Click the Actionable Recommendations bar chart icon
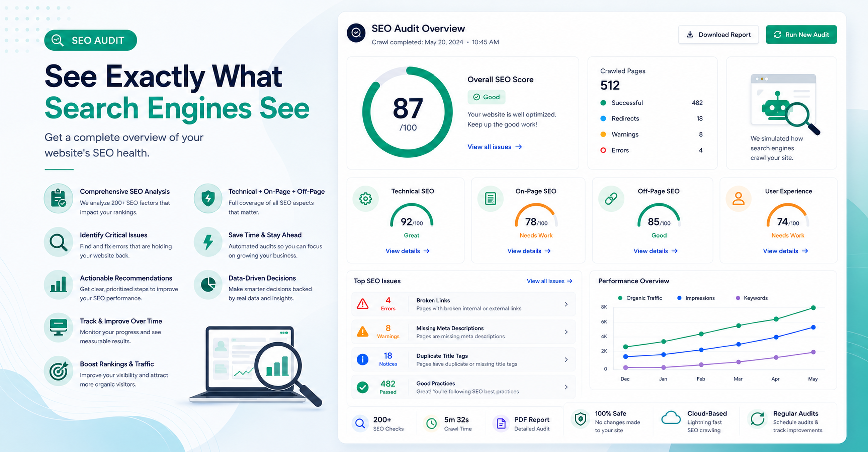868x452 pixels. 59,285
